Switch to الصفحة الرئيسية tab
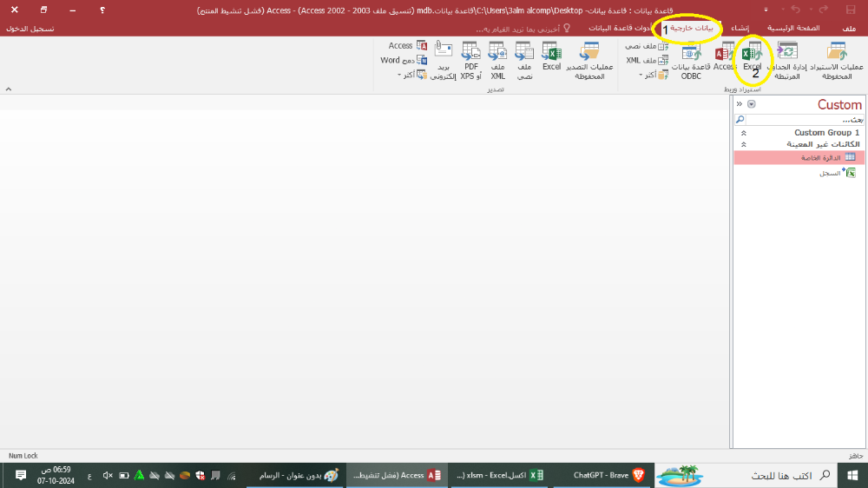The height and width of the screenshot is (488, 868). (x=793, y=29)
